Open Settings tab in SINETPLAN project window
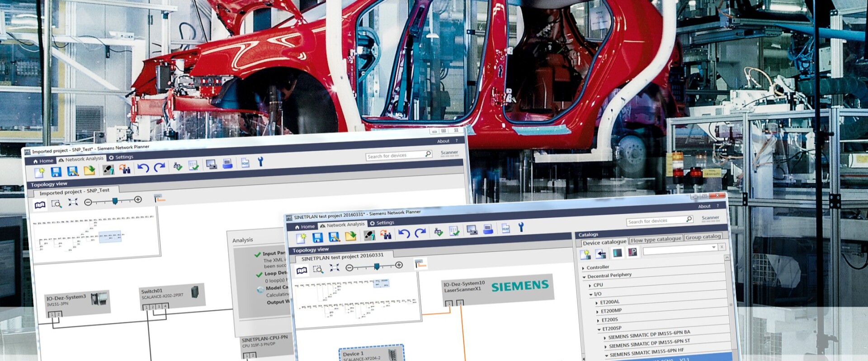 382,223
